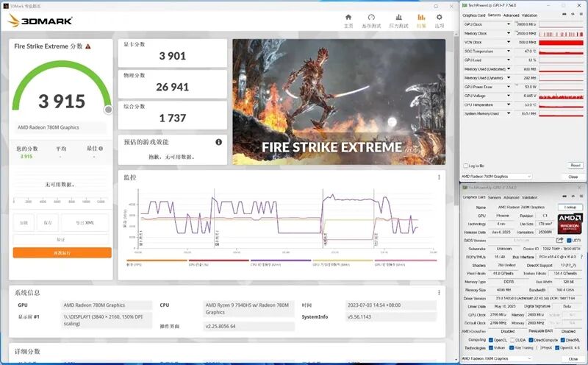Viewport: 588px width, 365px height.
Task: Open the SOC Temperature sensor dropdown arrow
Action: point(509,51)
